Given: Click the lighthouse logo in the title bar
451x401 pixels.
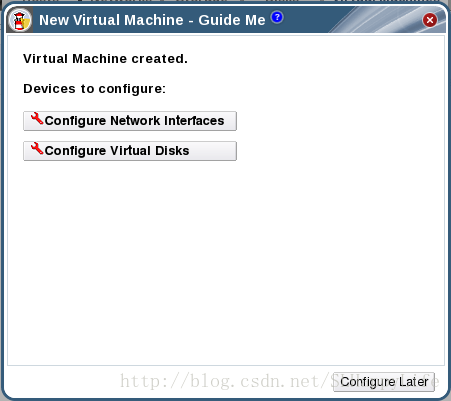Looking at the screenshot, I should point(20,21).
